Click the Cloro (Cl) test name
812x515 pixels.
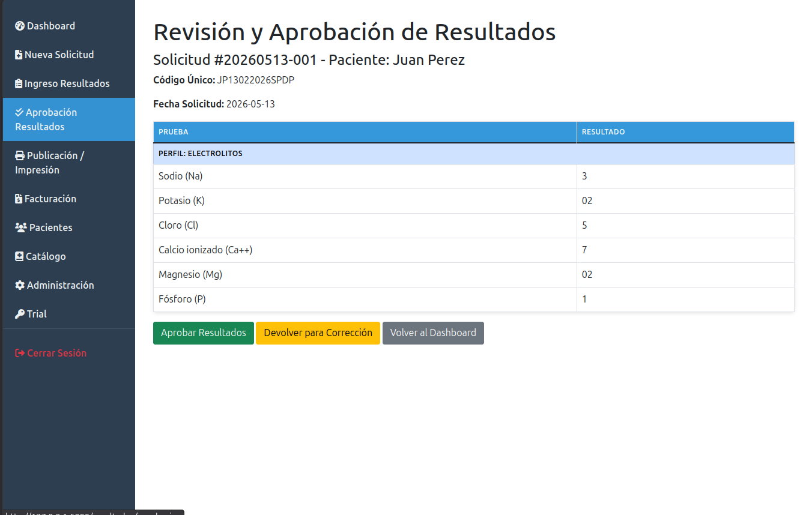178,225
